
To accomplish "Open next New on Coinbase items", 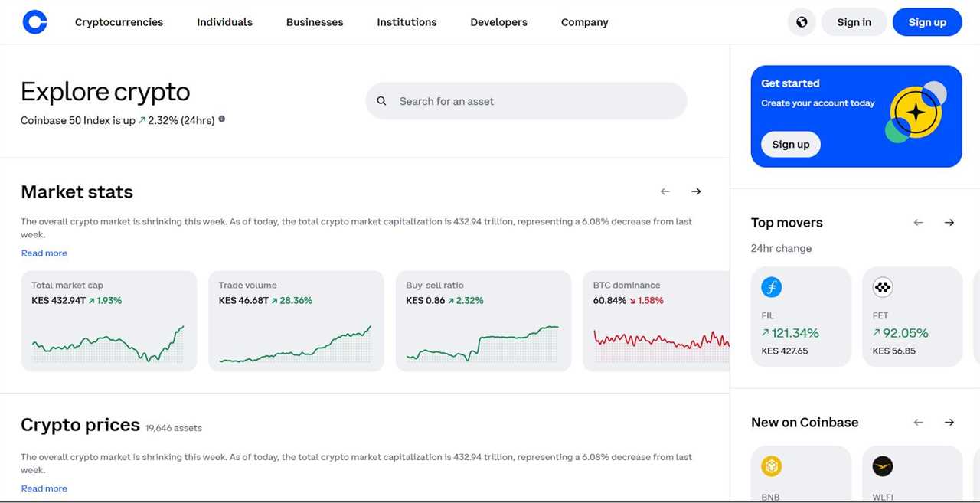I will click(x=949, y=422).
